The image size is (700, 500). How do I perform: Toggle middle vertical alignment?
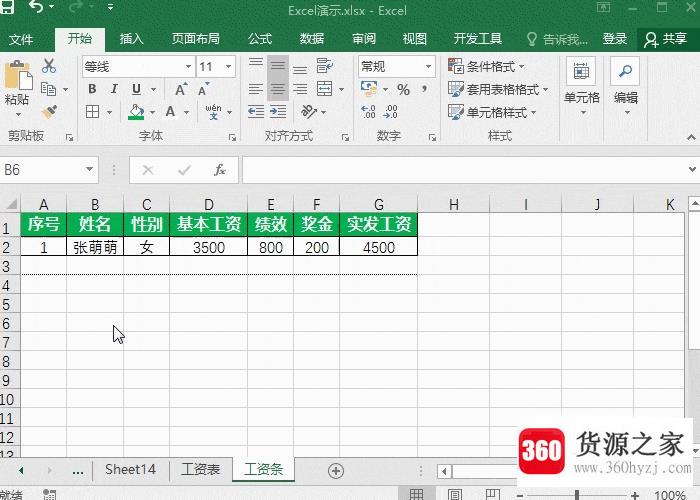pos(278,67)
